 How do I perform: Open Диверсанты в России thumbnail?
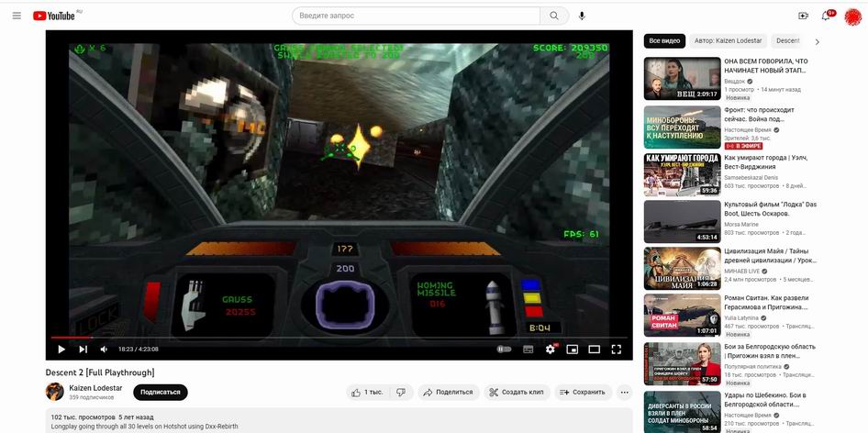click(682, 412)
